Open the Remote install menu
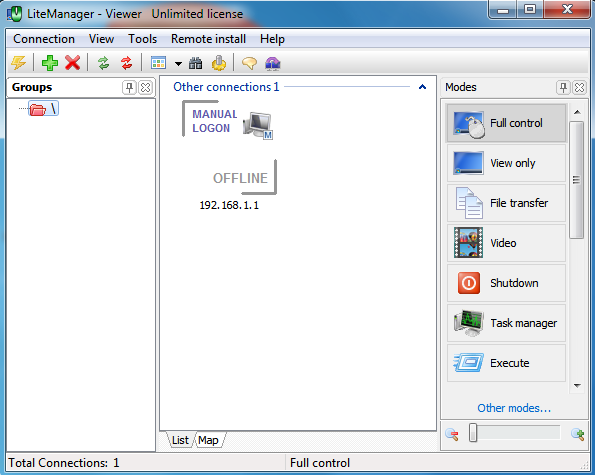Image resolution: width=595 pixels, height=475 pixels. click(208, 39)
